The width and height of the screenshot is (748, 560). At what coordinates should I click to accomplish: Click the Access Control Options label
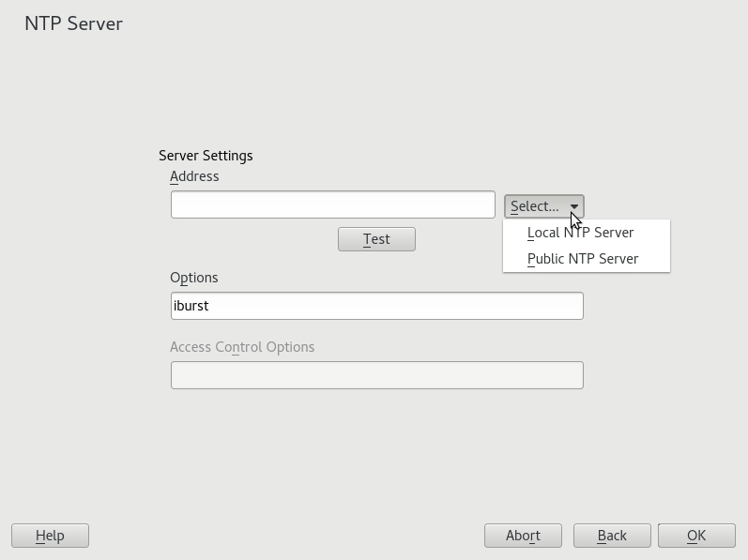click(x=242, y=347)
